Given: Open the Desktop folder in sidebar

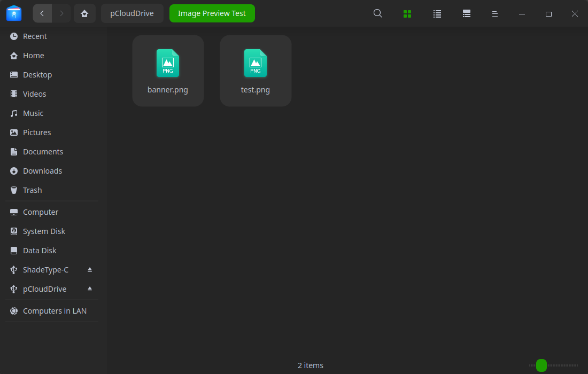Looking at the screenshot, I should coord(52,75).
